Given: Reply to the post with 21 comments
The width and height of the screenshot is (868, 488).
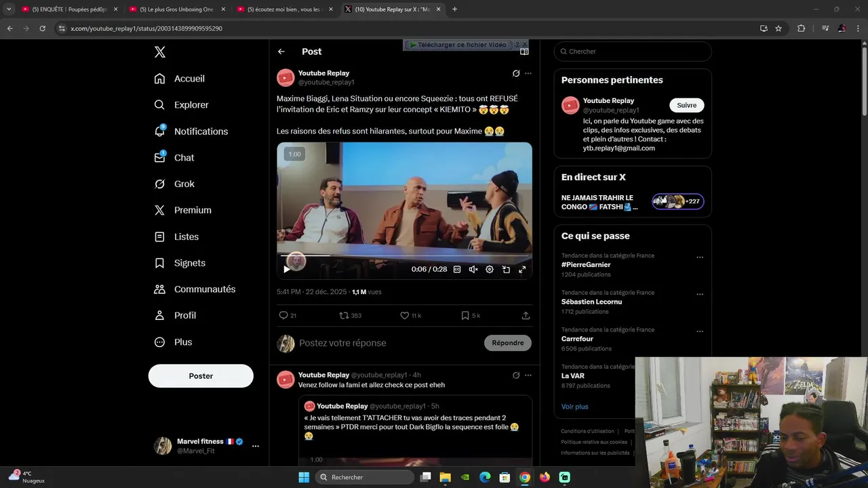Looking at the screenshot, I should (288, 316).
